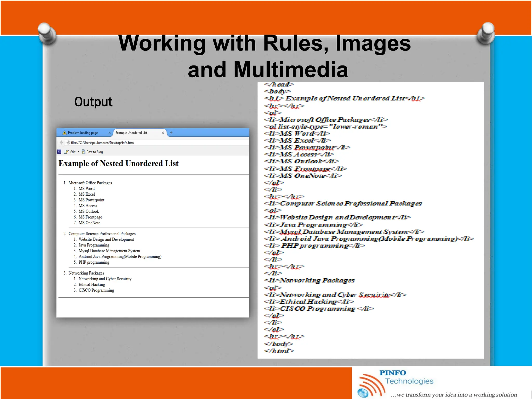Click the slide title 'Working with Rules, Images'

click(x=264, y=43)
